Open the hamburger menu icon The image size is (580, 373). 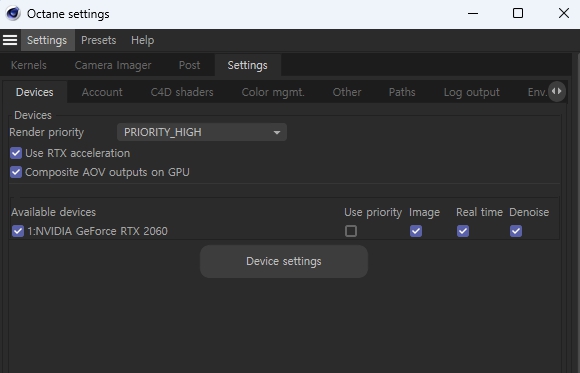(10, 40)
